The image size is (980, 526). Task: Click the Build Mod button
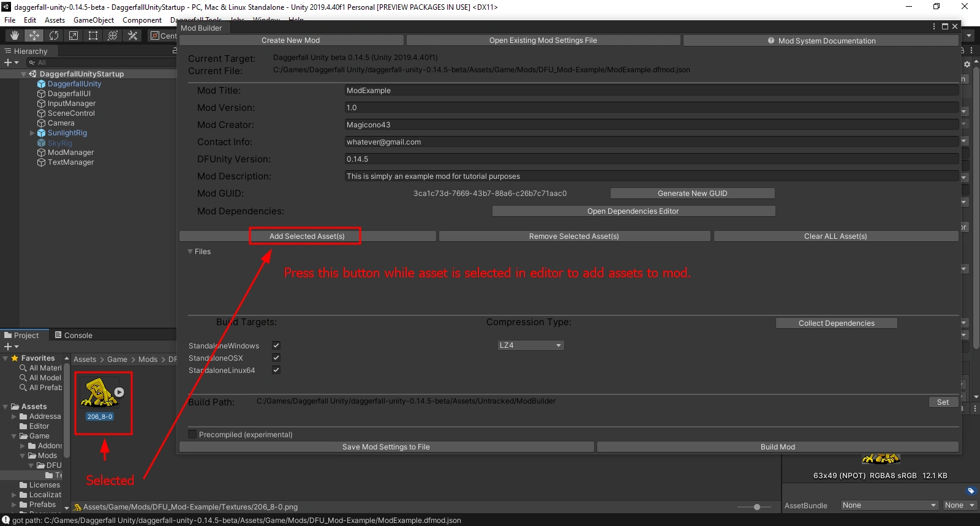(778, 447)
